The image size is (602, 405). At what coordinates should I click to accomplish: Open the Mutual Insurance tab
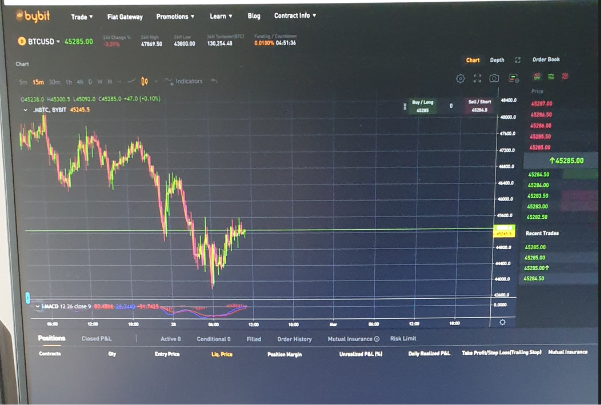350,339
